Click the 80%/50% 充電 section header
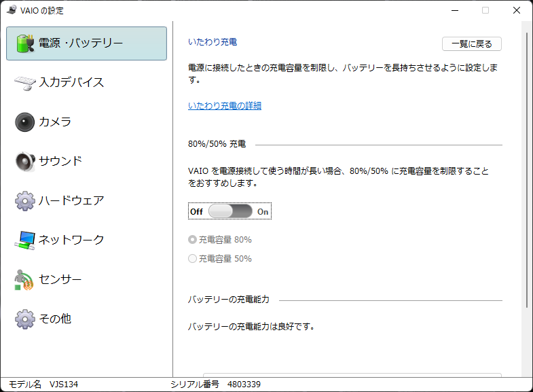This screenshot has width=533, height=392. pyautogui.click(x=217, y=144)
